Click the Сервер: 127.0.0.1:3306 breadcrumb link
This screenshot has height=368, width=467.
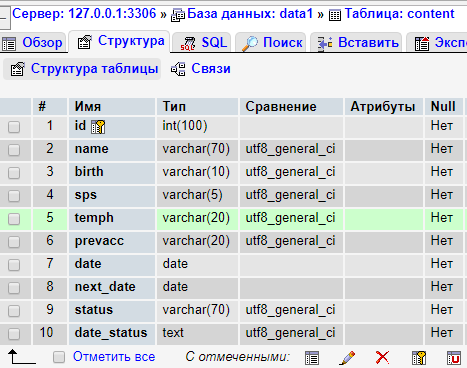coord(84,14)
